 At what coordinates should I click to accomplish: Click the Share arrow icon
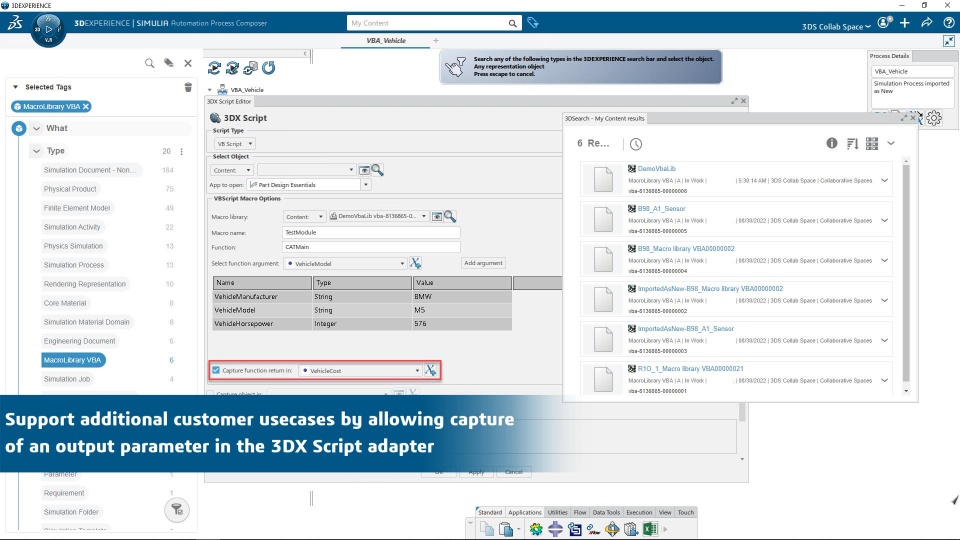926,23
